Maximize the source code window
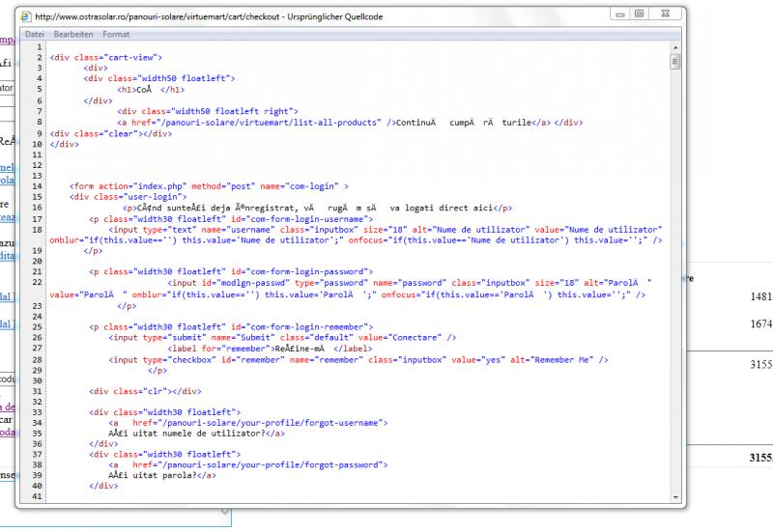 click(x=639, y=14)
